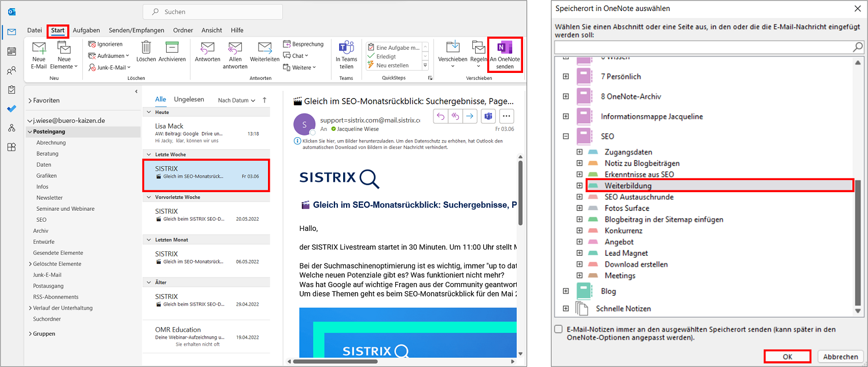Click An OneNote senden button
Image resolution: width=868 pixels, height=367 pixels.
(505, 55)
